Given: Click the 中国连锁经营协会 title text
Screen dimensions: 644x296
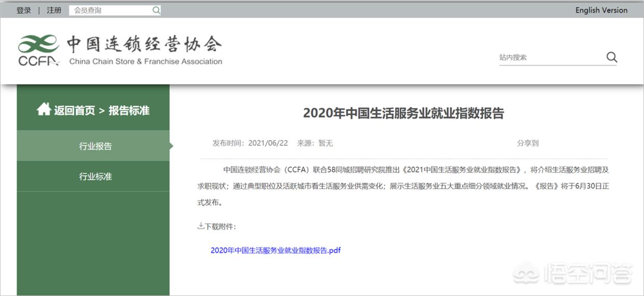Looking at the screenshot, I should [144, 45].
